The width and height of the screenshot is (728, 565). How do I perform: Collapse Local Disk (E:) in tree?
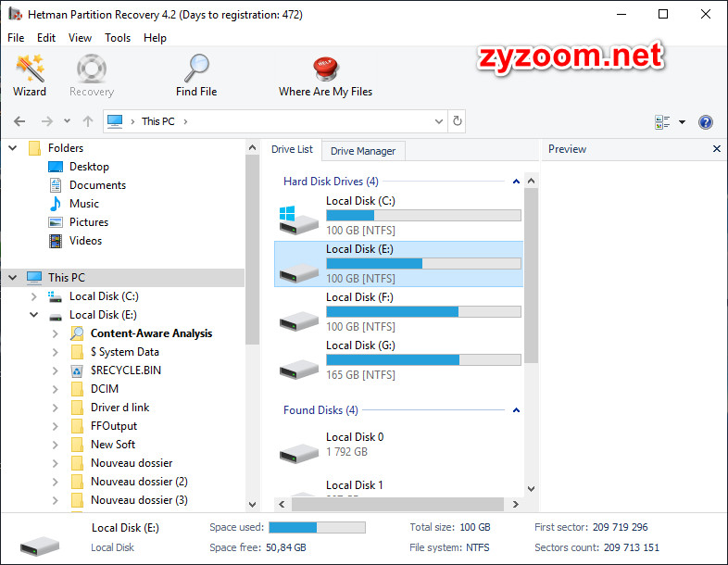[34, 315]
